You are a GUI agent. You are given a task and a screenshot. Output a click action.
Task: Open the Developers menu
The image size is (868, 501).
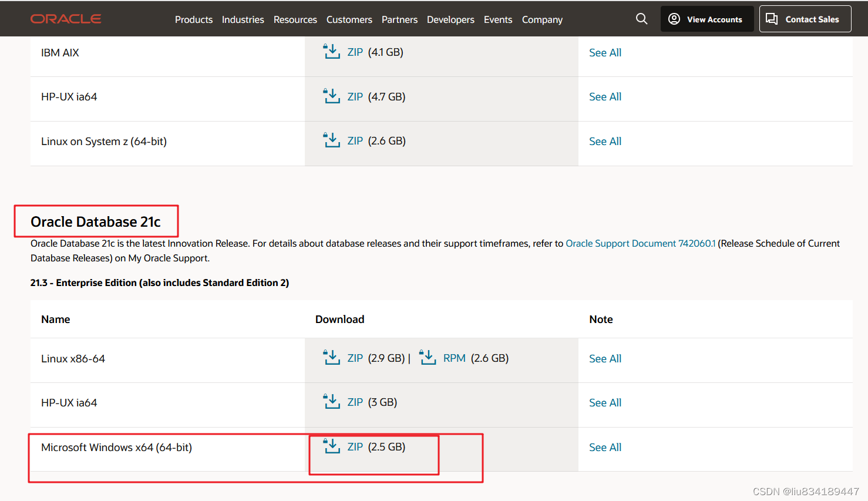tap(450, 19)
